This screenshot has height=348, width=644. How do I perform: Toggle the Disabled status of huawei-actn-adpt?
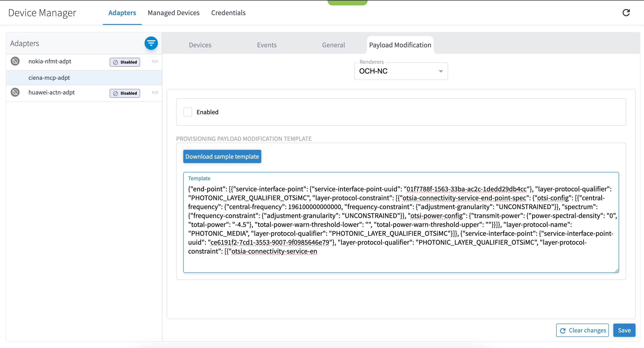[x=125, y=93]
